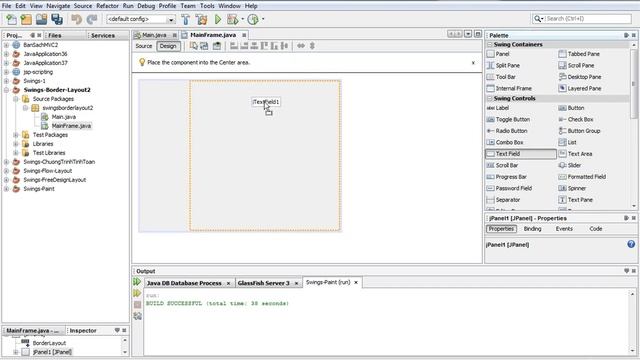
Task: Switch to Source view
Action: tap(144, 46)
